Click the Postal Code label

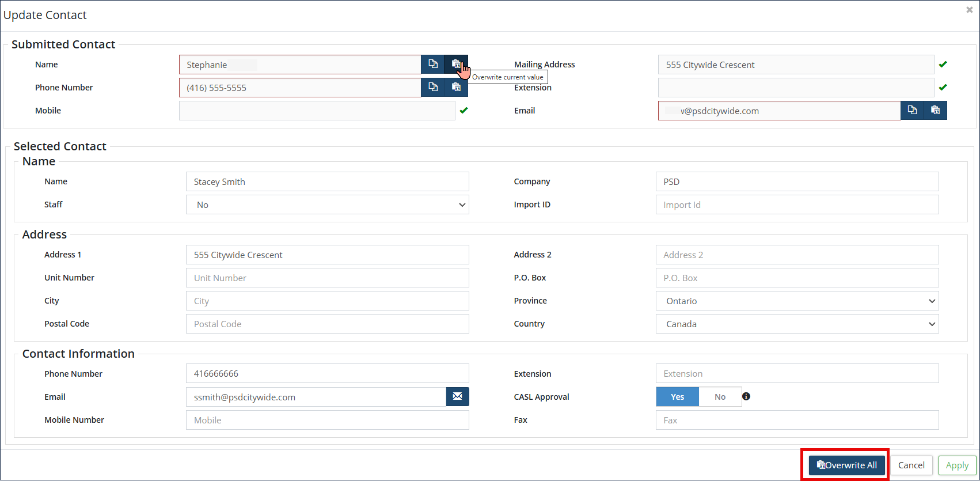[67, 324]
